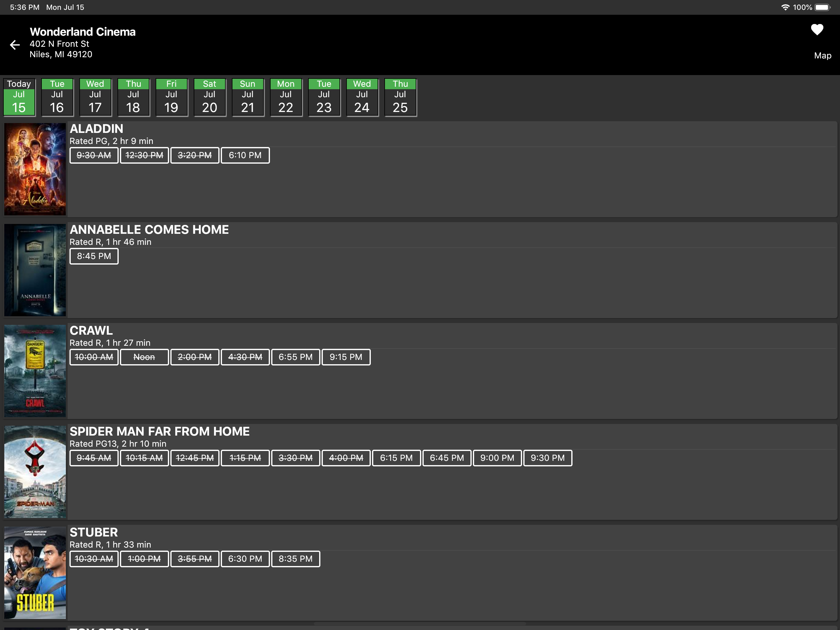Viewport: 840px width, 630px height.
Task: Pick the Spider Man 6:15 PM showtime
Action: point(396,458)
